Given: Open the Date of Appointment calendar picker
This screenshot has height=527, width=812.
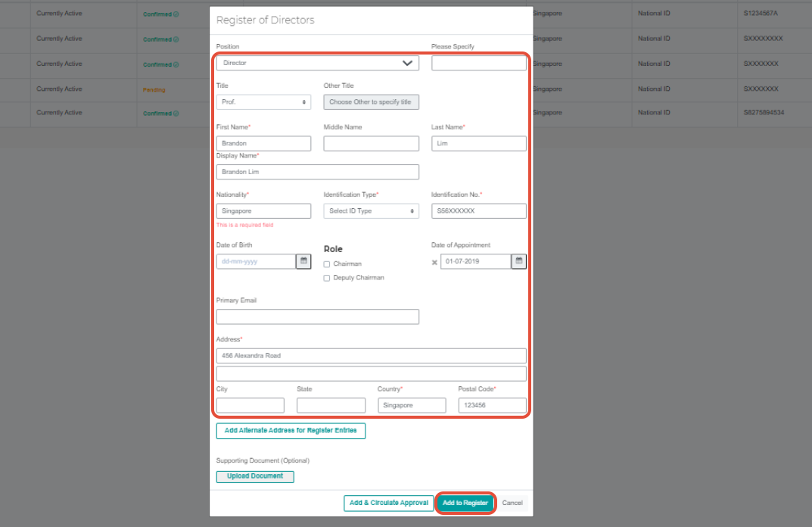Looking at the screenshot, I should (x=518, y=260).
